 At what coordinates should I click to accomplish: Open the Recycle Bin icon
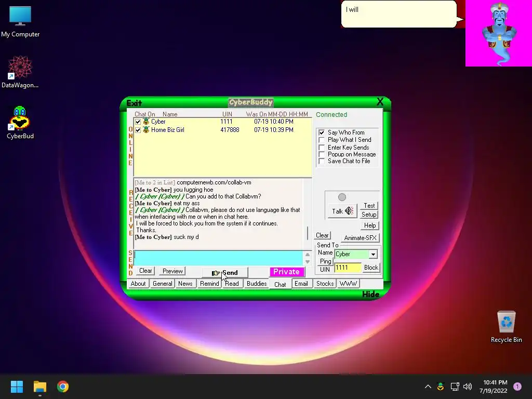coord(506,327)
